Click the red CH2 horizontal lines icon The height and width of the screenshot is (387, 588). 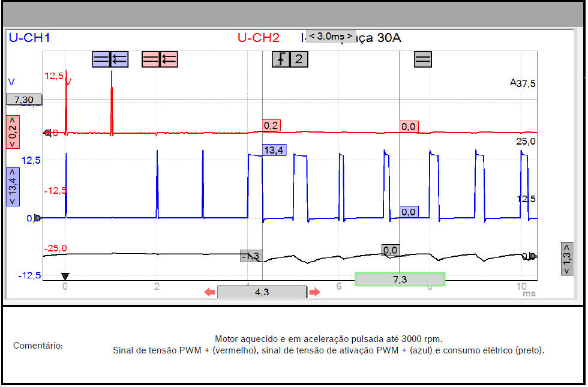click(151, 59)
